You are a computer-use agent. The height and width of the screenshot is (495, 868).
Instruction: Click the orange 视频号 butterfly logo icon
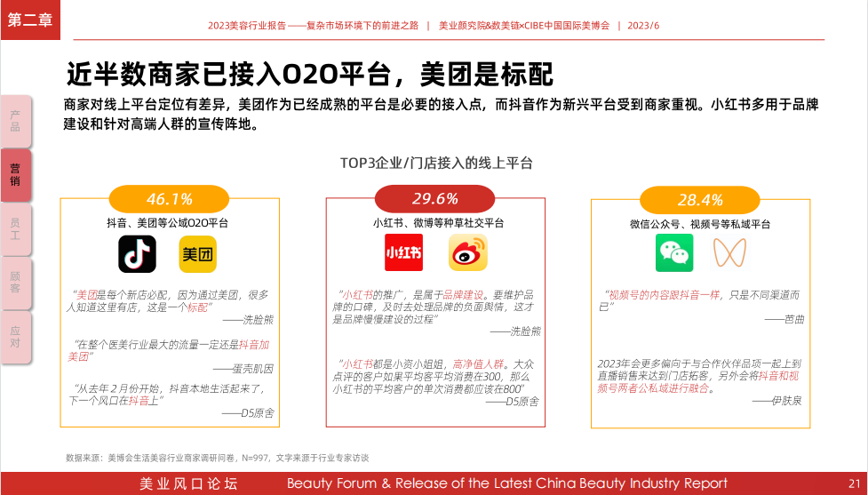pos(729,252)
